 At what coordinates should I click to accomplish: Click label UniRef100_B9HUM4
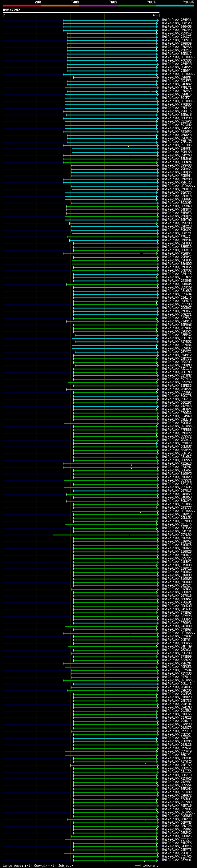pos(176,149)
